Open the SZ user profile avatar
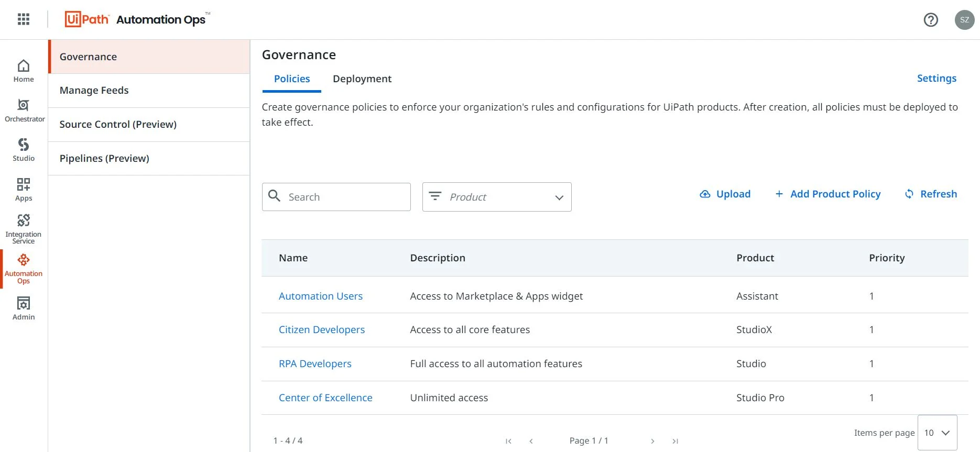980x452 pixels. [964, 20]
